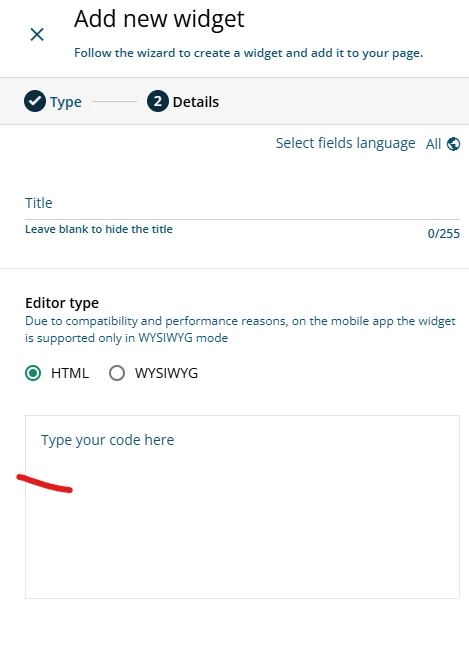
Task: Click the Follow the wizard subtitle text
Action: [249, 53]
